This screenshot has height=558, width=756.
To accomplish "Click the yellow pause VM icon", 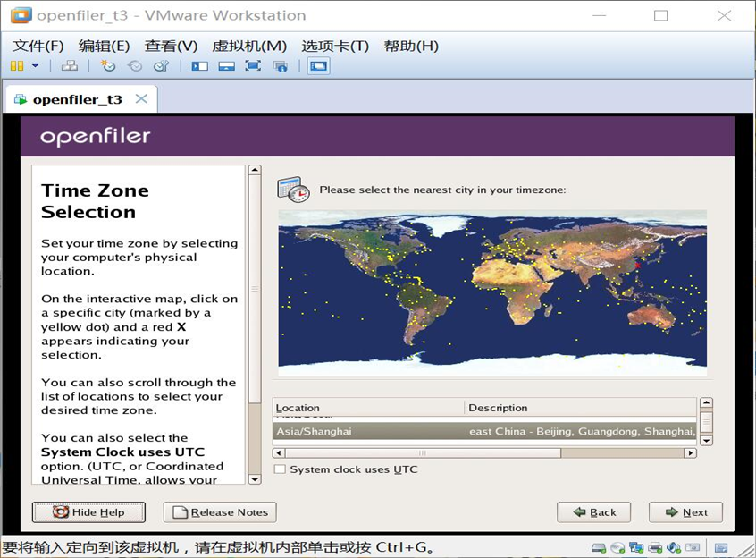I will (17, 65).
